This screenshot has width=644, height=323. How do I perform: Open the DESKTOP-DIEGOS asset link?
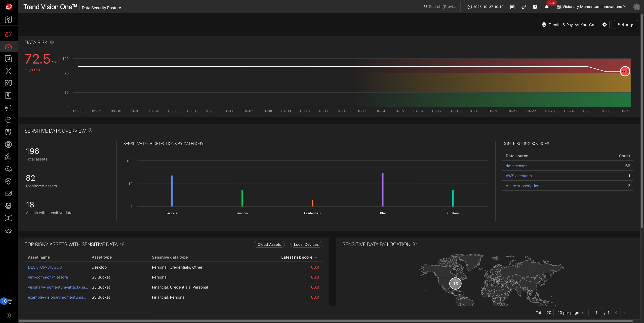[x=45, y=267]
